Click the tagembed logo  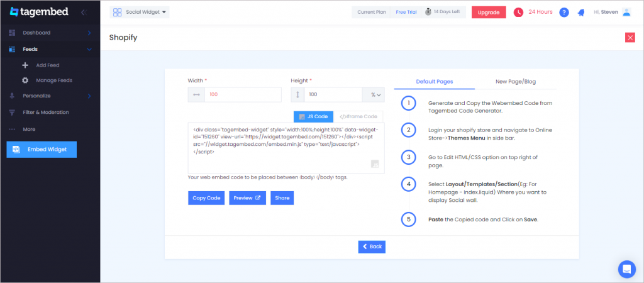coord(39,12)
